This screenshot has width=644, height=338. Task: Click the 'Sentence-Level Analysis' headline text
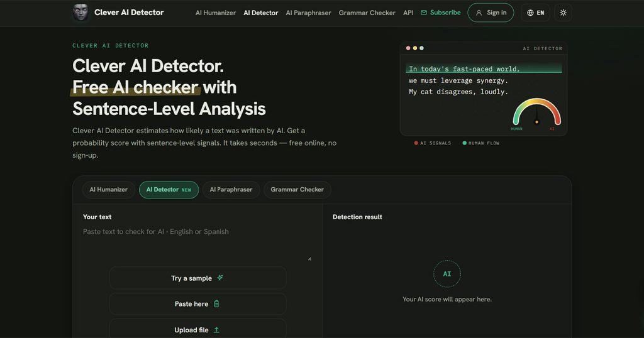click(x=169, y=109)
